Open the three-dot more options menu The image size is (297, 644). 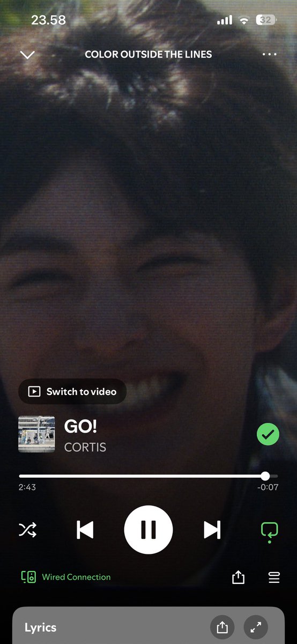tap(269, 55)
